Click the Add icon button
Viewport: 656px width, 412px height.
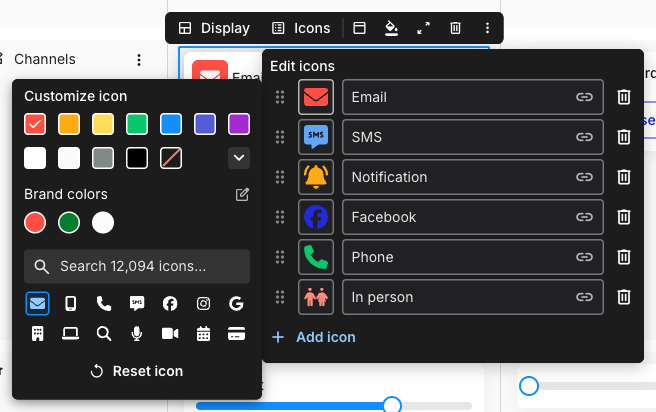[313, 337]
